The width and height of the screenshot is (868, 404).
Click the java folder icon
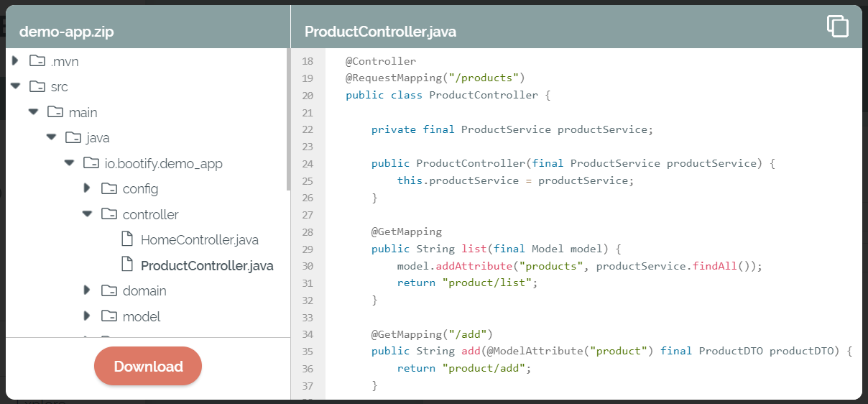tap(73, 137)
